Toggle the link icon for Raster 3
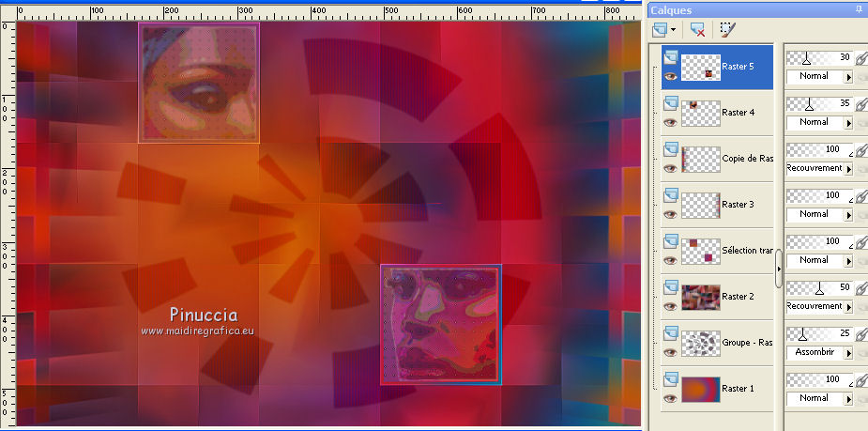 (860, 196)
